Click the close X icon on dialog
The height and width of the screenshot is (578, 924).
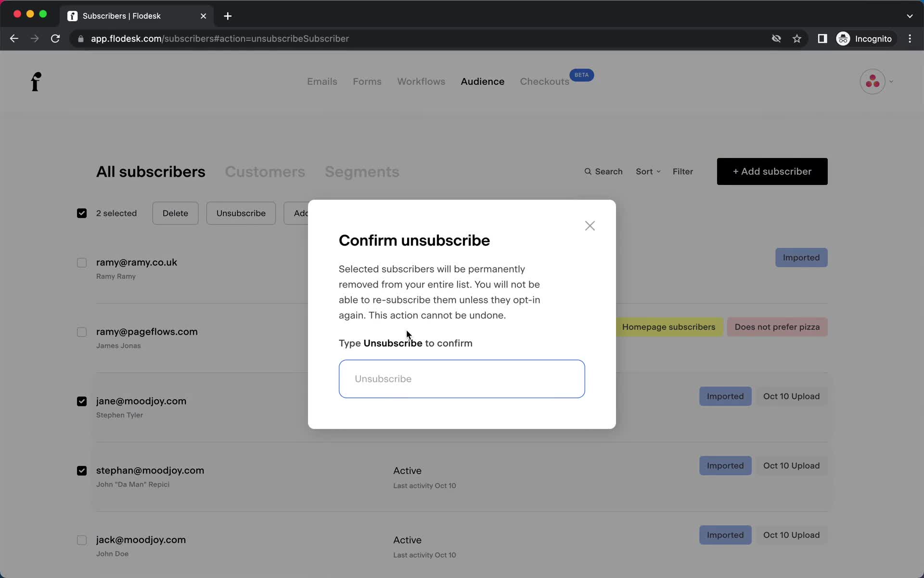[590, 226]
